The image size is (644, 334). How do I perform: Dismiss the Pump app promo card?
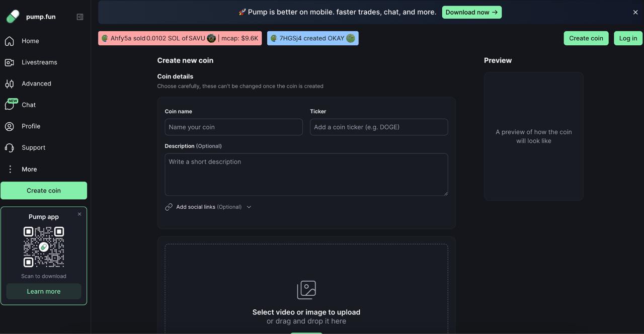tap(79, 214)
